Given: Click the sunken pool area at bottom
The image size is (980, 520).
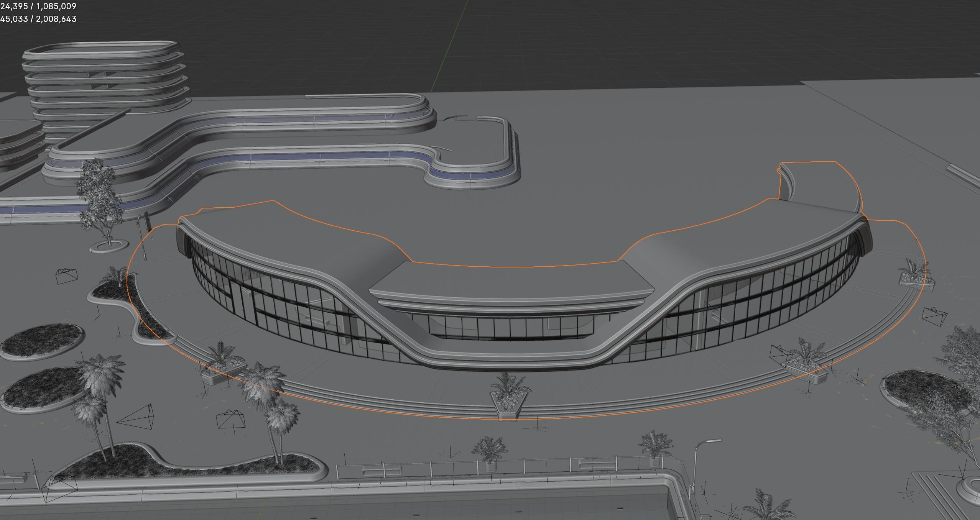Looking at the screenshot, I should click(x=383, y=508).
